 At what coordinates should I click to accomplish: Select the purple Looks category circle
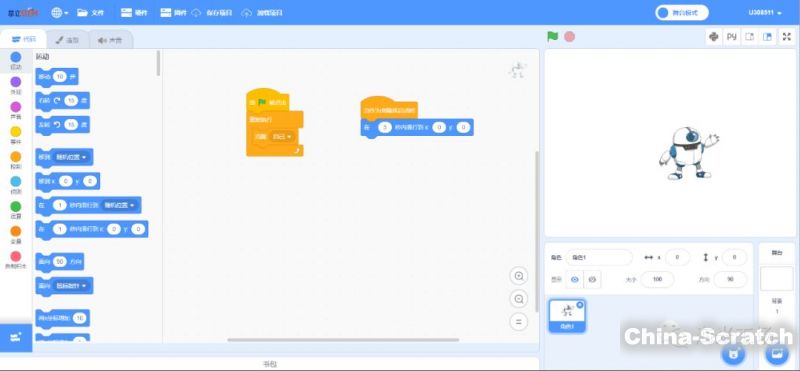pos(16,82)
